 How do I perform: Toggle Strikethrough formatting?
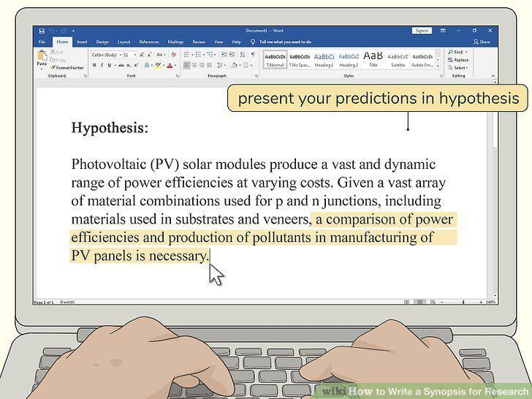pyautogui.click(x=121, y=65)
